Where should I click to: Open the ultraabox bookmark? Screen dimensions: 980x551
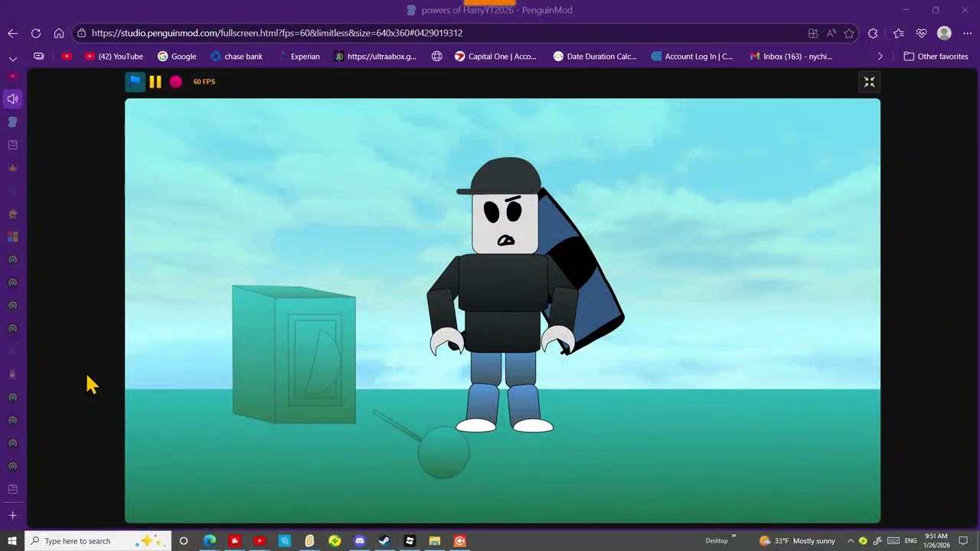click(375, 56)
